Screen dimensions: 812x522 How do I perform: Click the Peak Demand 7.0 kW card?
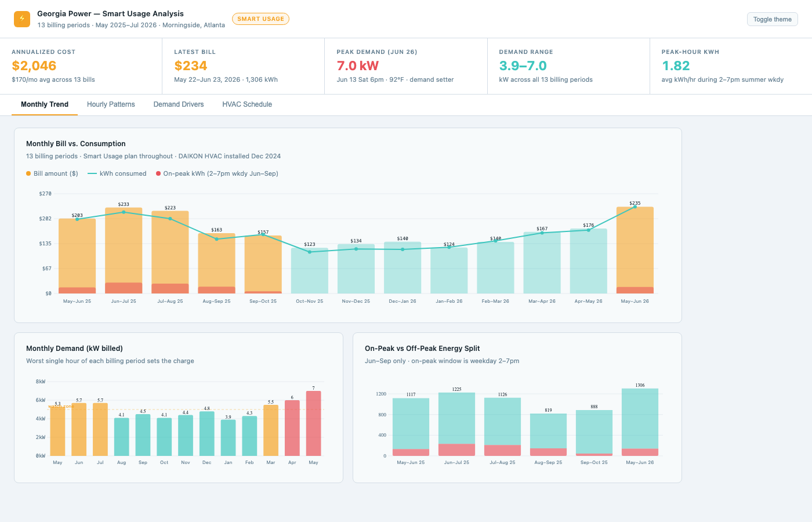406,66
